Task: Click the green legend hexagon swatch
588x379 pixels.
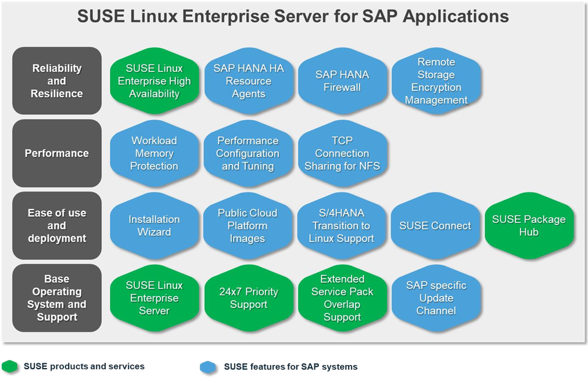Action: (x=9, y=366)
